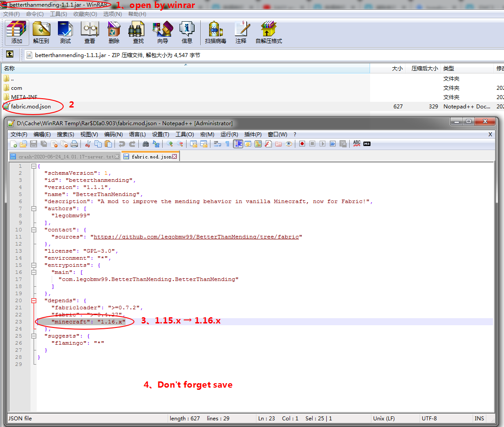Run the WinRAR Test (测试) tool
Screen dimensions: 504x427
65,32
